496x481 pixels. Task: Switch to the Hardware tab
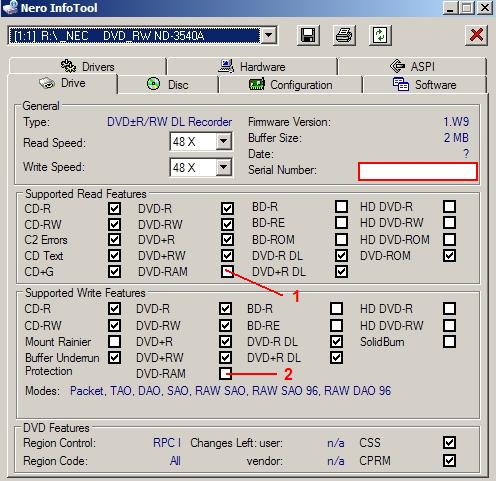point(252,66)
